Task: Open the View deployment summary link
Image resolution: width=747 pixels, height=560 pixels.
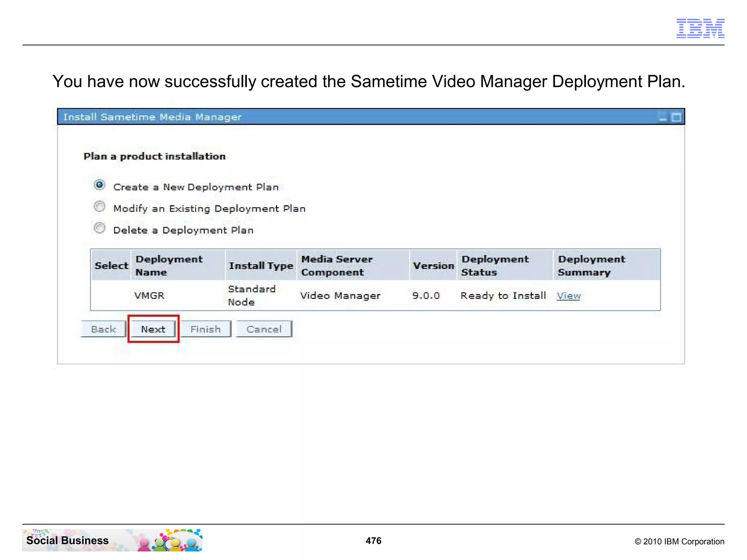Action: tap(569, 296)
